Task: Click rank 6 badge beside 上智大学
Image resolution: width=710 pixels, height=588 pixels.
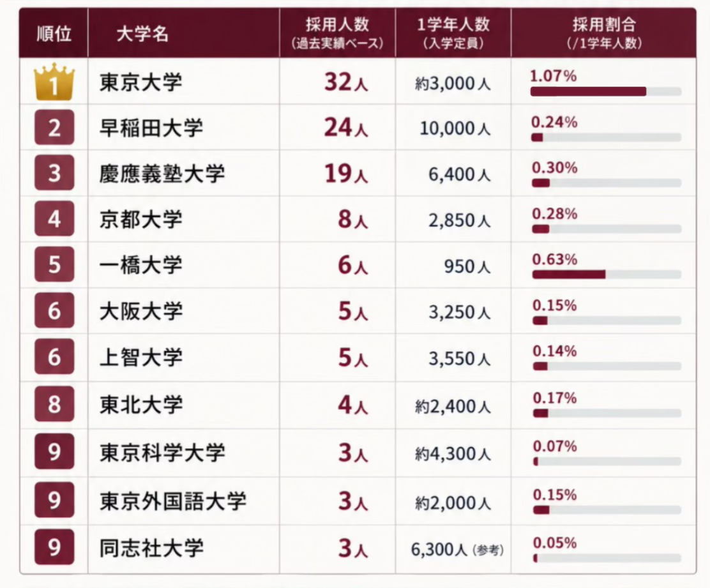Action: 54,356
